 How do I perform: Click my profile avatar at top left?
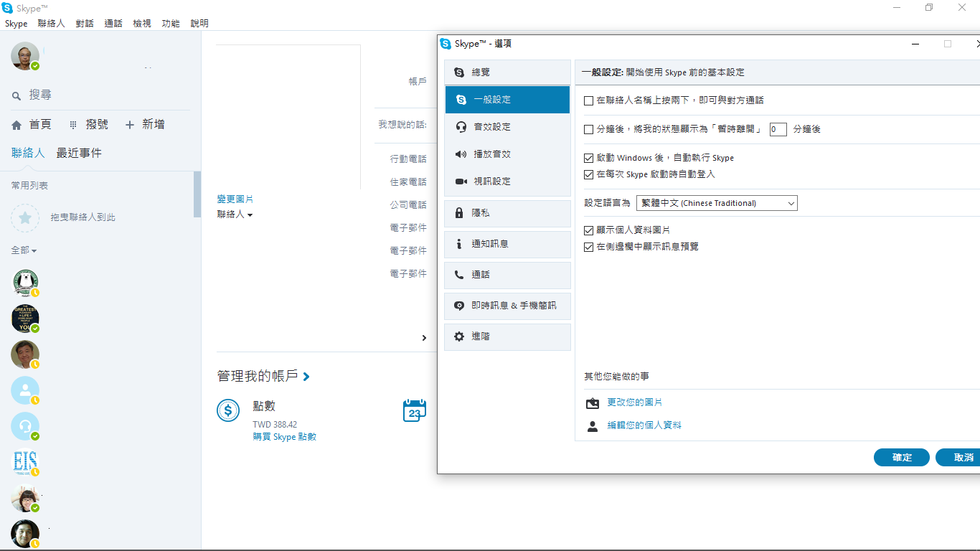(25, 56)
